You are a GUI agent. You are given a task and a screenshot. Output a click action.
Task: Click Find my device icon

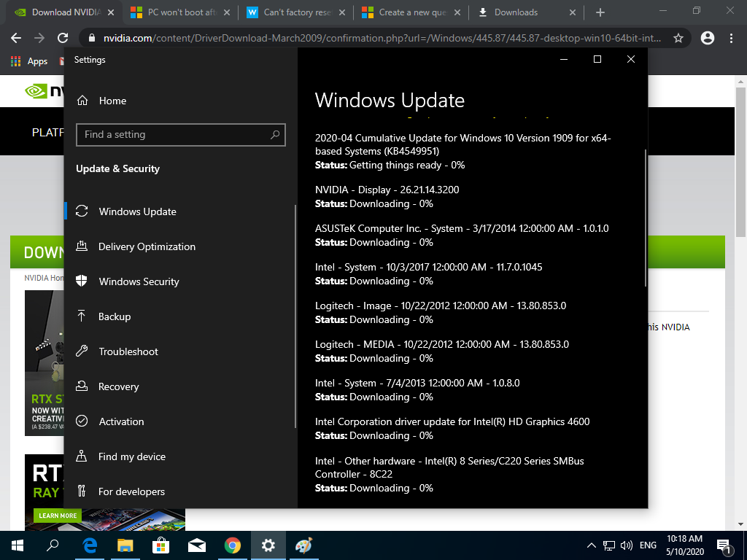(x=82, y=456)
